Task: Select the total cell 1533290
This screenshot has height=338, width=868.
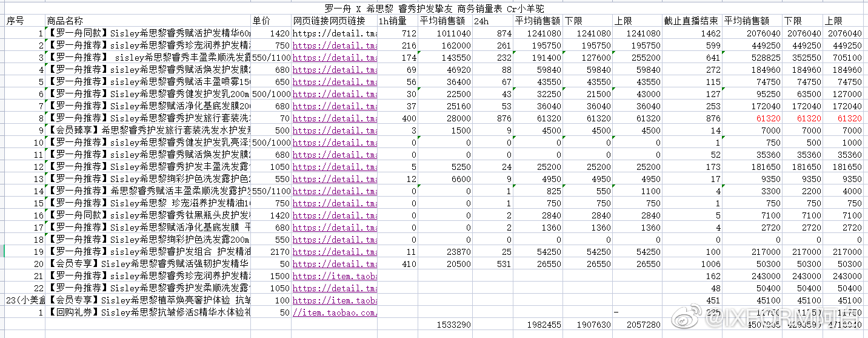Action: click(x=445, y=325)
